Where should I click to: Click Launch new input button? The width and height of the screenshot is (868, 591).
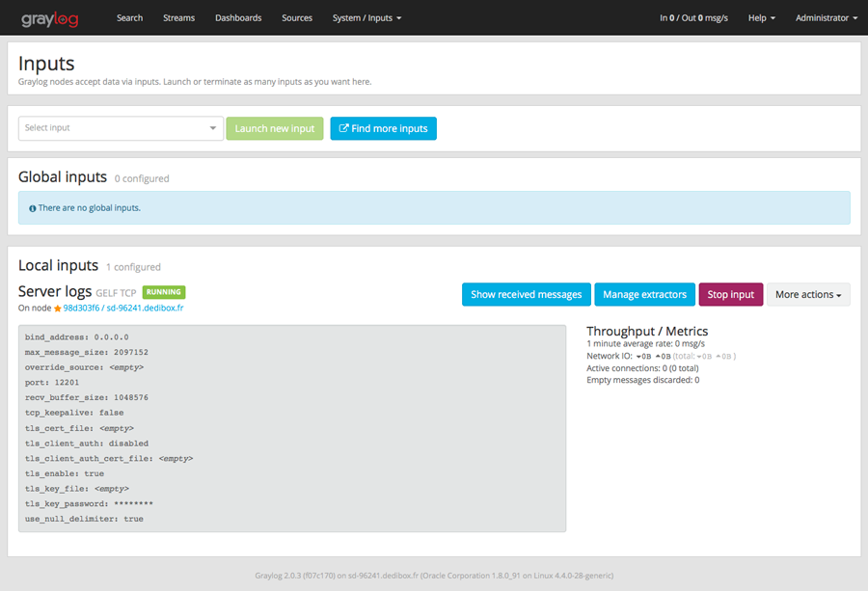point(275,128)
